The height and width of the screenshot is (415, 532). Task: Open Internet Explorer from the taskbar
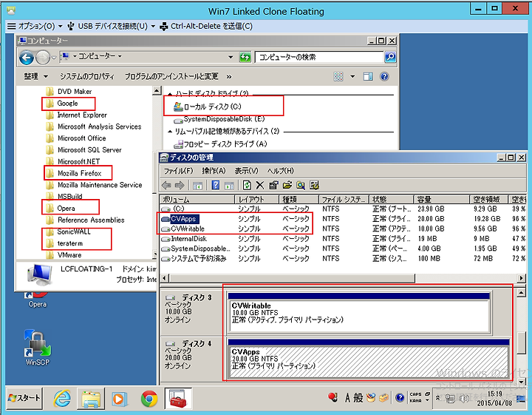click(x=62, y=398)
